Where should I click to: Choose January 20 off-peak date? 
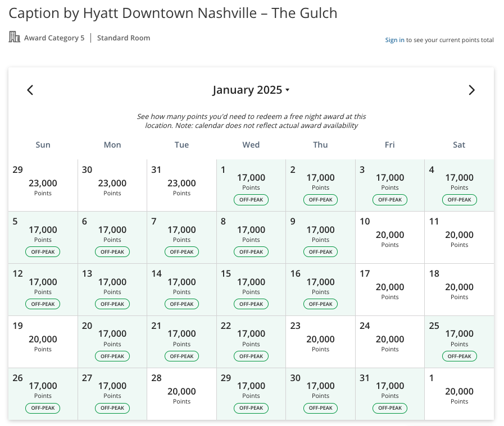point(112,342)
